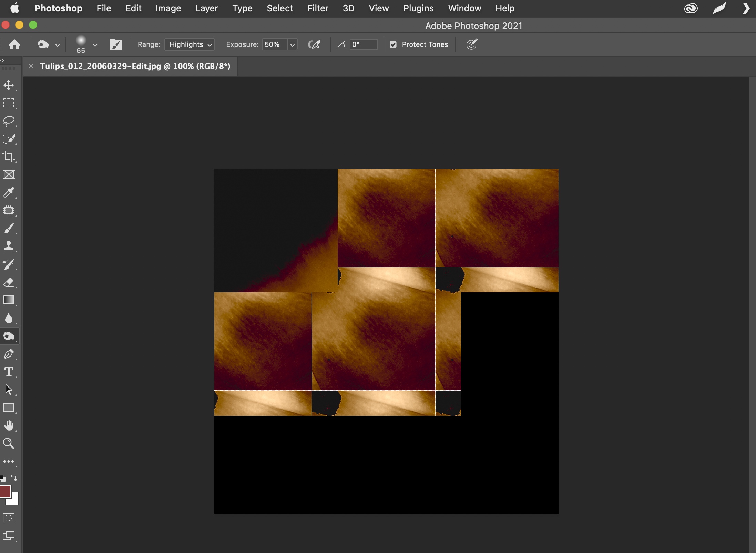756x553 pixels.
Task: Select the Move tool
Action: click(9, 85)
